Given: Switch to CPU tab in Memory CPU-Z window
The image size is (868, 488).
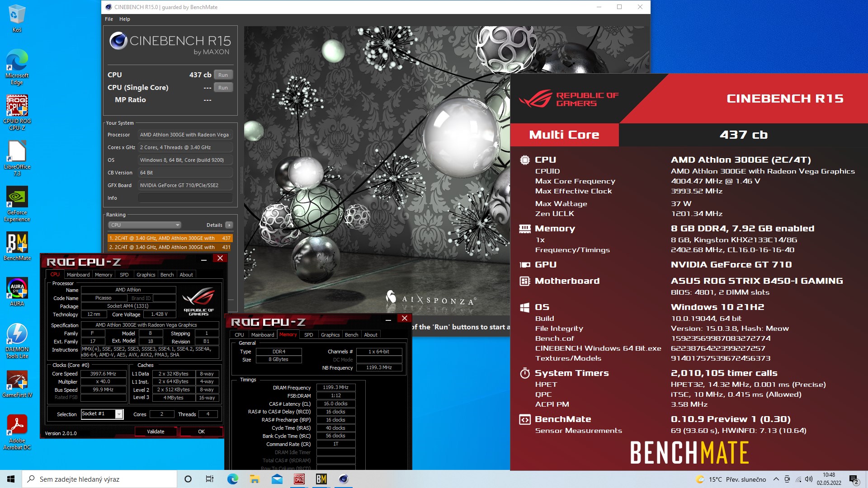Looking at the screenshot, I should [x=240, y=335].
